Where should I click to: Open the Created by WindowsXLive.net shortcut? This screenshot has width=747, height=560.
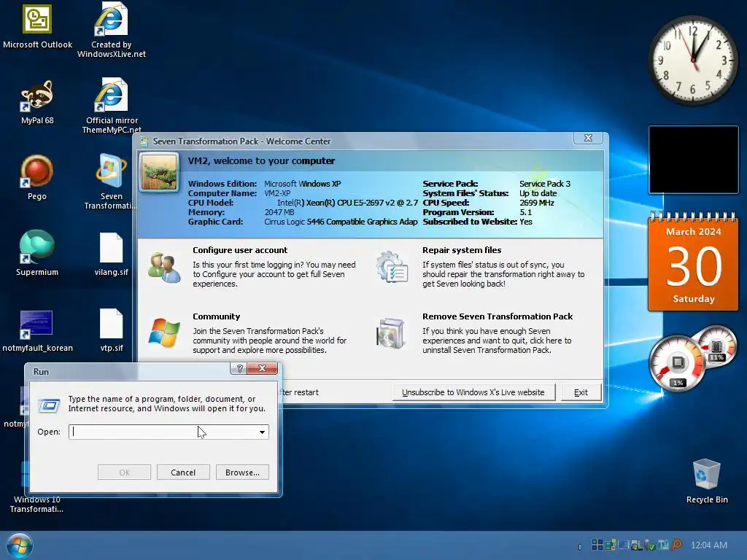[112, 29]
